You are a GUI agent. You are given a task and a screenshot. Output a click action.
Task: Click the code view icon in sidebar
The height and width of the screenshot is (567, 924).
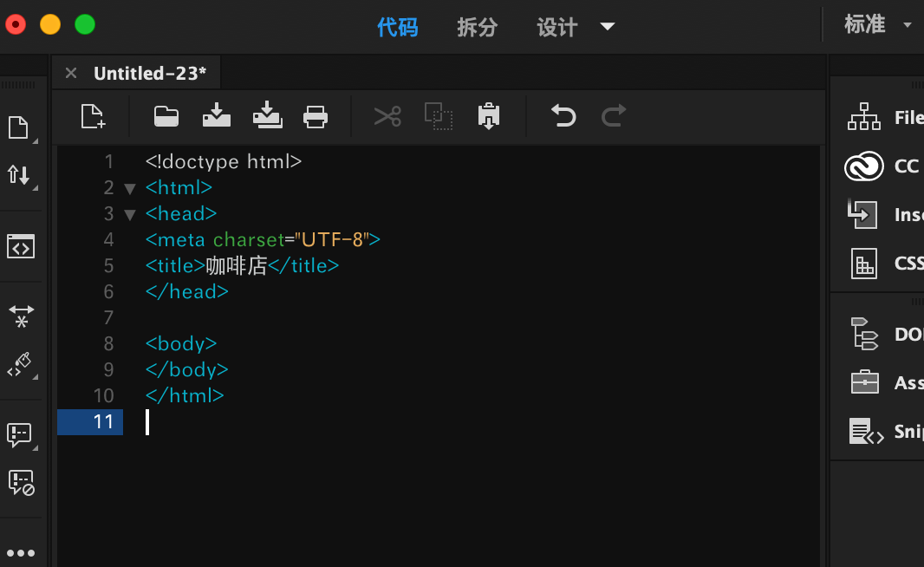21,246
